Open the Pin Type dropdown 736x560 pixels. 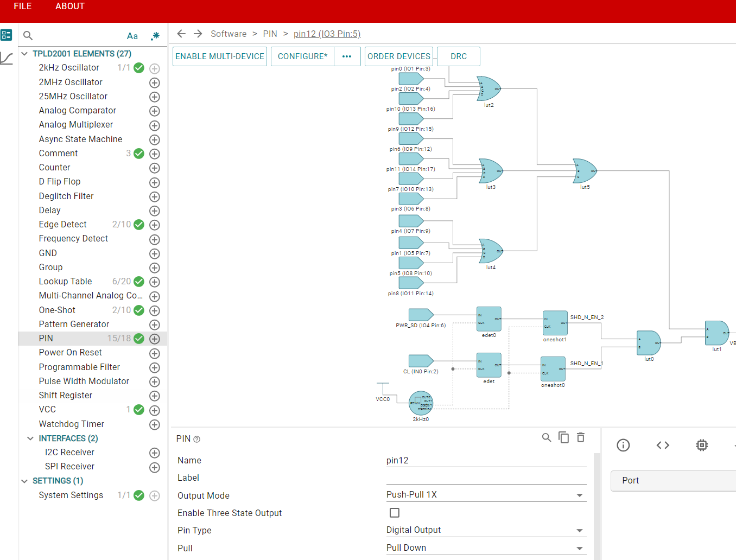(x=486, y=530)
